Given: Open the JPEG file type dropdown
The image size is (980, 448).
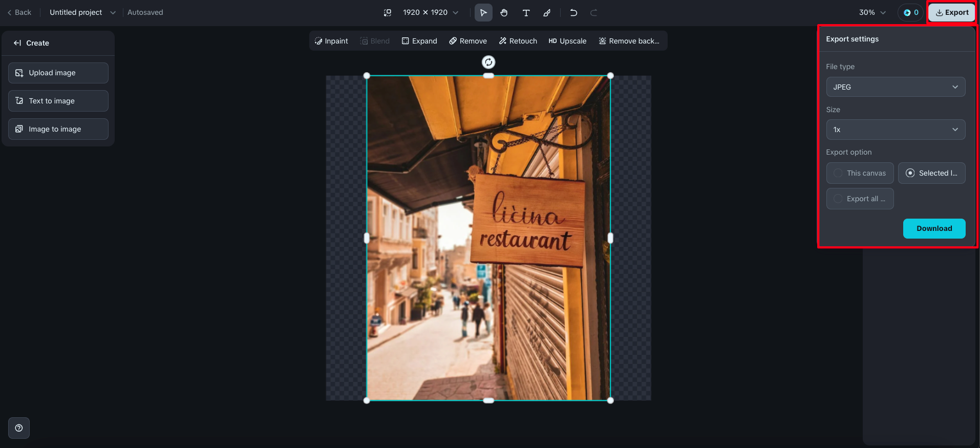Looking at the screenshot, I should tap(896, 87).
